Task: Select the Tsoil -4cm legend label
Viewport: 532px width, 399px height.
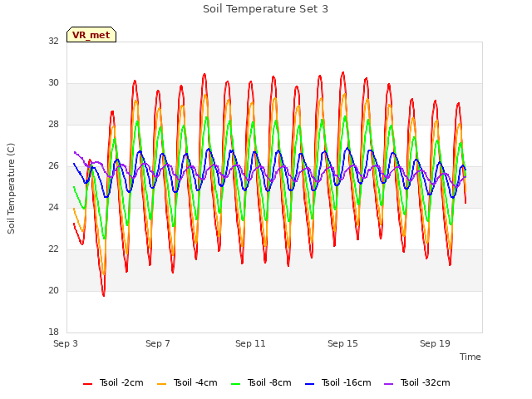Action: (195, 382)
